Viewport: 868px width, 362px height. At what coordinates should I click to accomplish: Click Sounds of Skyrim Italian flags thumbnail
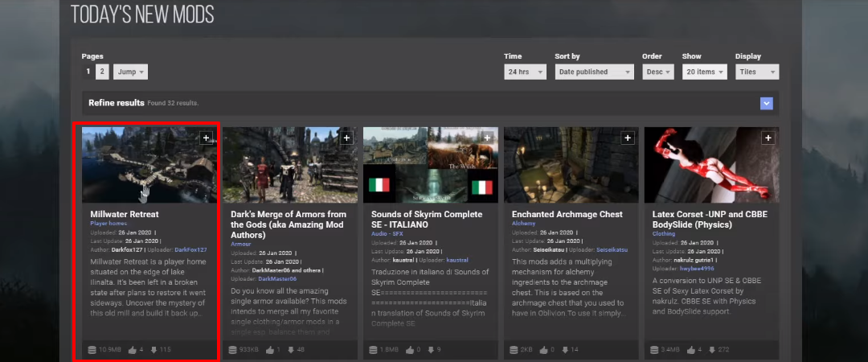(431, 165)
